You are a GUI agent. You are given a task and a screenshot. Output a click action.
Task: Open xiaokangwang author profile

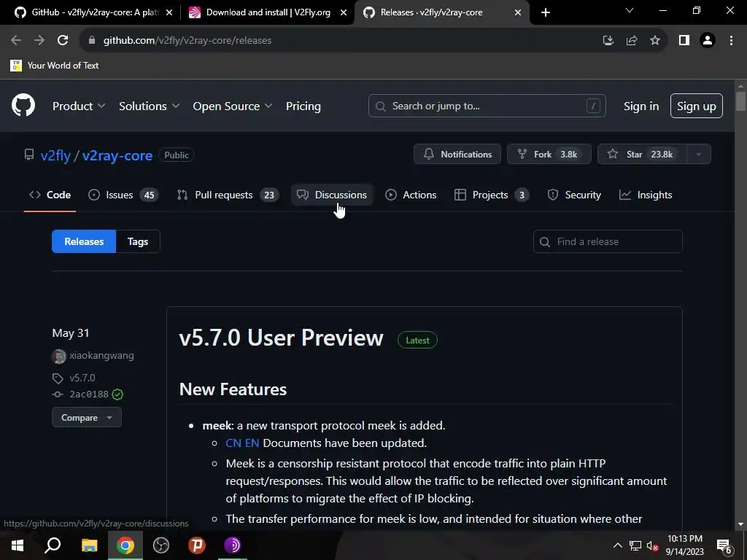pos(101,356)
